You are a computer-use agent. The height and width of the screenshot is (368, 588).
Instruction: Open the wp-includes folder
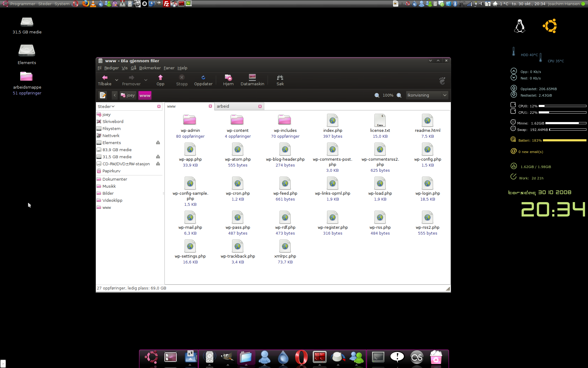(x=285, y=120)
